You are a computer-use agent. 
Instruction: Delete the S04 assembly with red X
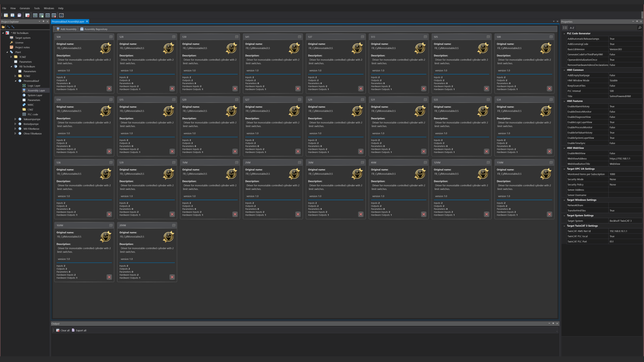(x=109, y=88)
